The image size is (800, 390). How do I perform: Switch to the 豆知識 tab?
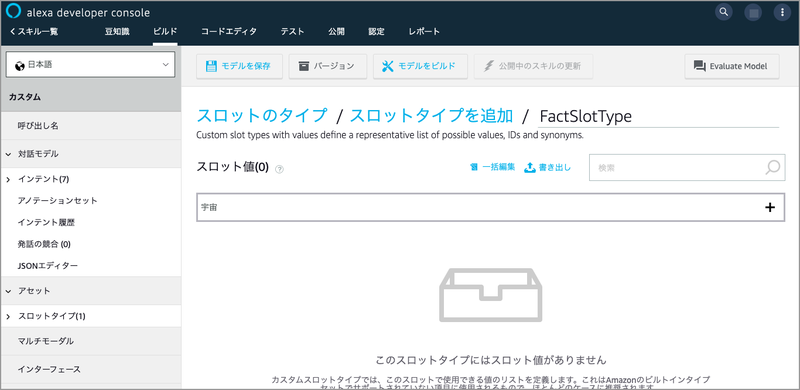point(117,32)
